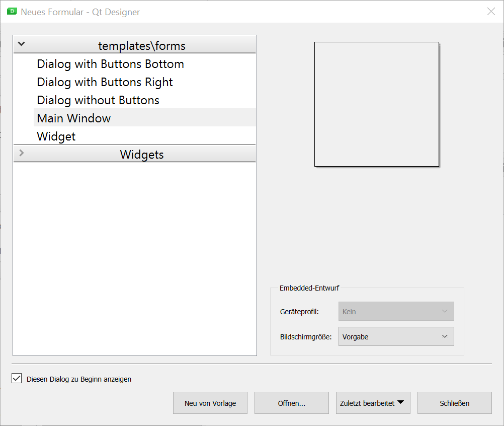Click the Neu von Vorlage button
Viewport: 504px width, 426px height.
click(210, 403)
